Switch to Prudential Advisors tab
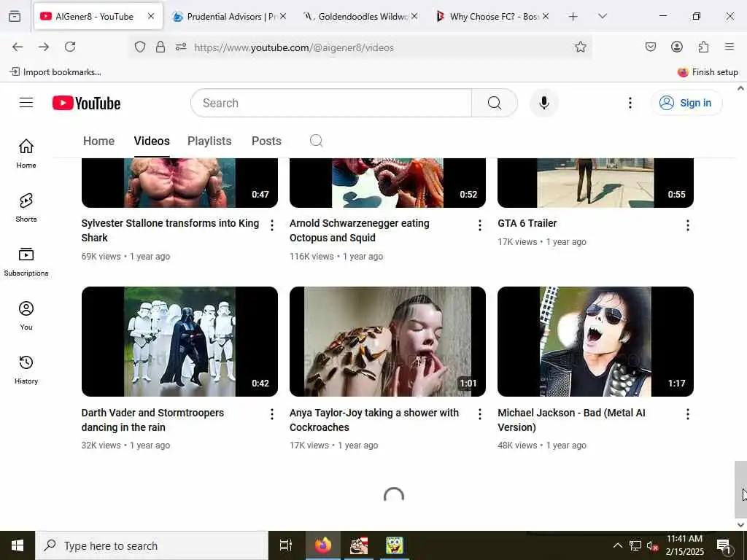 pyautogui.click(x=229, y=16)
